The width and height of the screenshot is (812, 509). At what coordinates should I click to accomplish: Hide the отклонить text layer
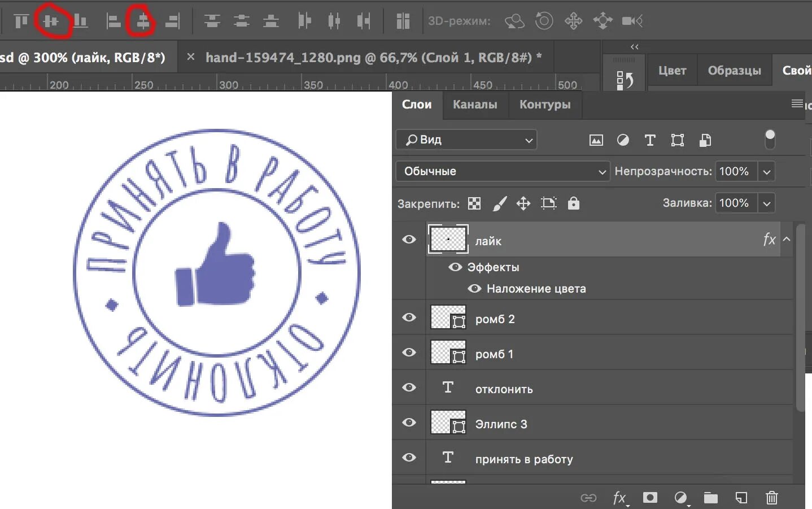(409, 388)
